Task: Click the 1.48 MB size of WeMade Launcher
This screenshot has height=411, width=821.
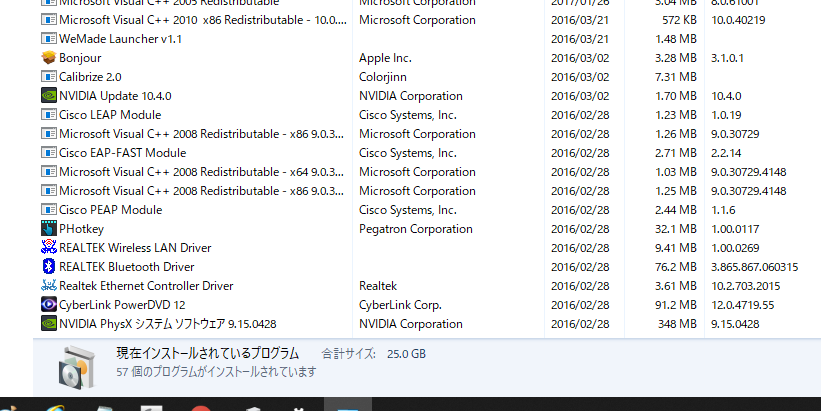Action: tap(676, 39)
